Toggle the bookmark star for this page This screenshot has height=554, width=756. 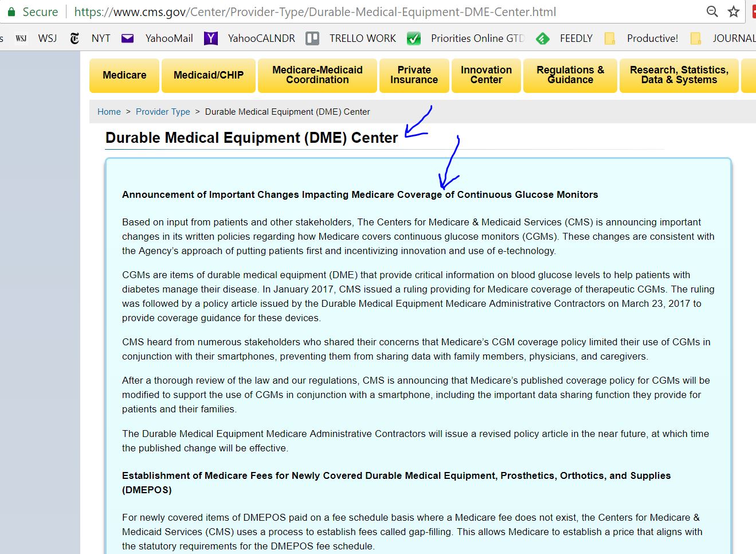click(x=733, y=11)
